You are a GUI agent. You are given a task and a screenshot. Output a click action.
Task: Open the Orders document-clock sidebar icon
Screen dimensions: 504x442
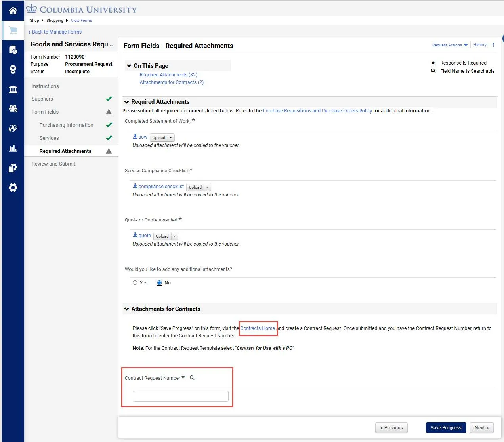click(x=13, y=50)
